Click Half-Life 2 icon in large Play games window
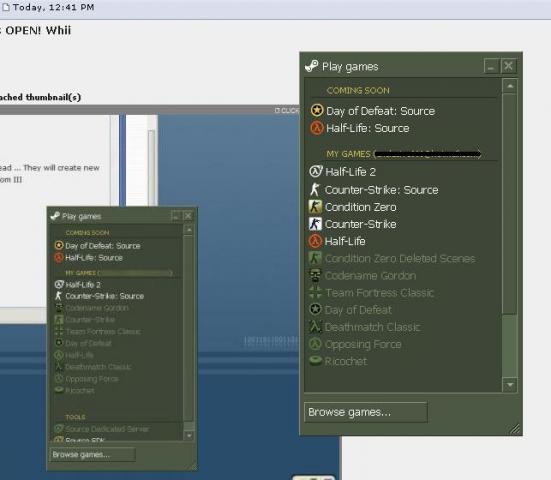Viewport: 551px width, 480px height. point(316,171)
